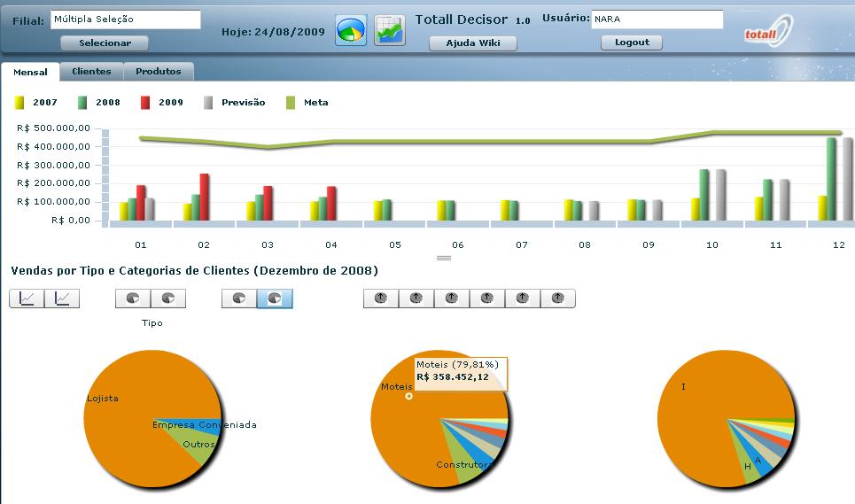Viewport: 855px width, 504px height.
Task: Click the second line-graph toggle button
Action: point(62,299)
